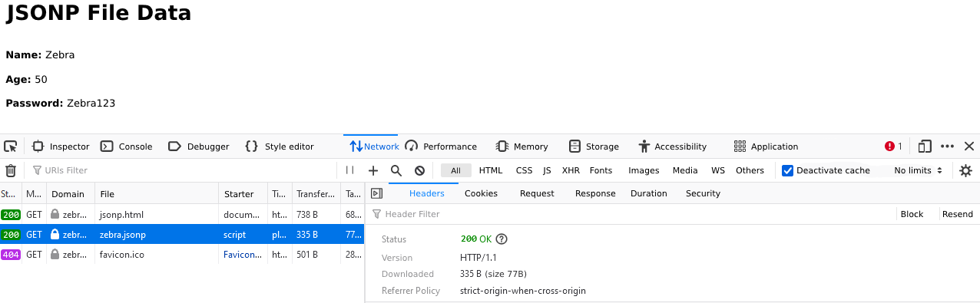Enable the XHR request filter
This screenshot has width=980, height=303.
point(571,170)
